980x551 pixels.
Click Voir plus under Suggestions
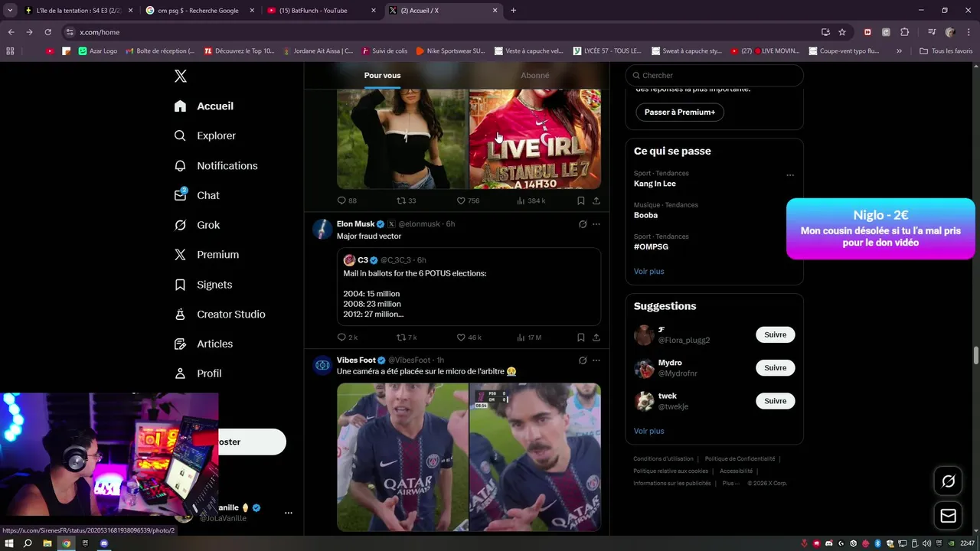[x=648, y=431]
